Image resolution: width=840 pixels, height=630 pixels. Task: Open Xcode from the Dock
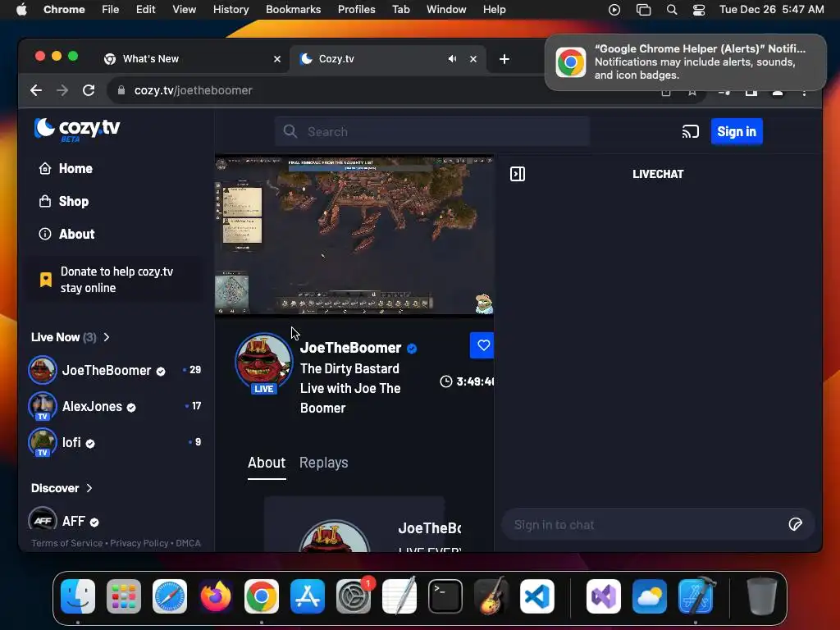coord(696,596)
